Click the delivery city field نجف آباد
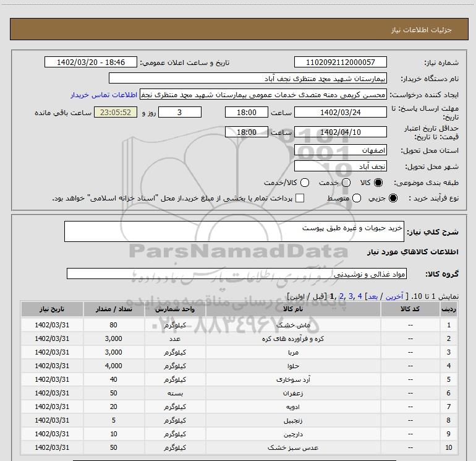476x461 pixels. (x=340, y=166)
